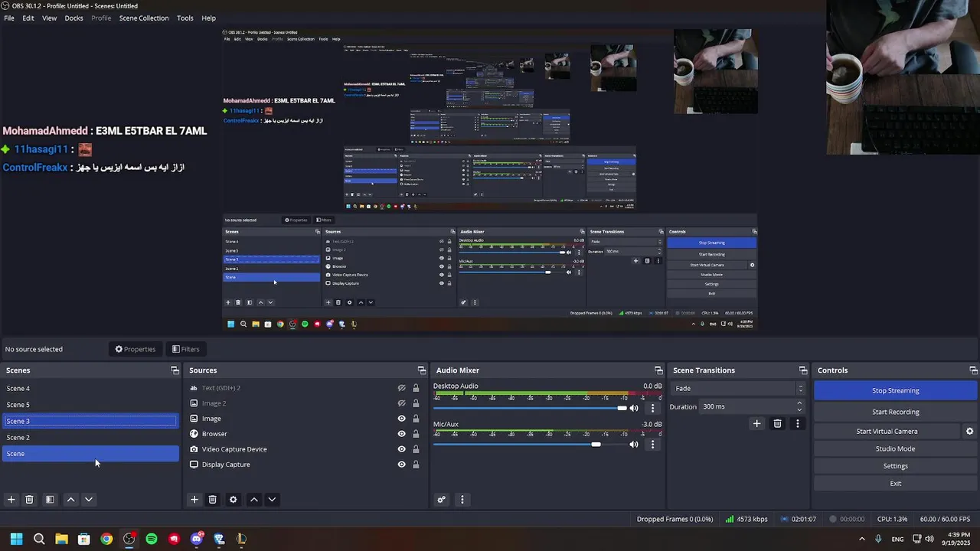Open source Filters button
This screenshot has height=551, width=980.
click(185, 349)
